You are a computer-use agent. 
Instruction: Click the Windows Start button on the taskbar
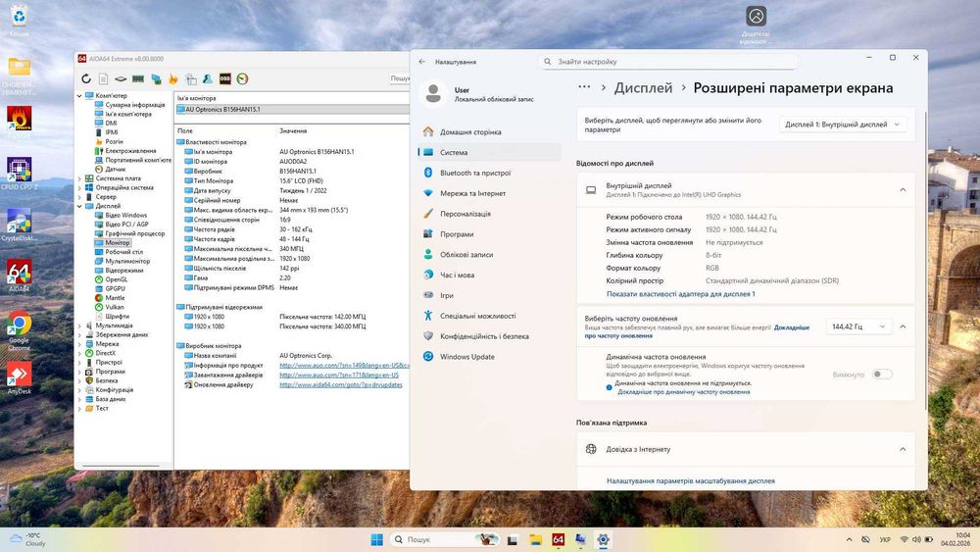[x=377, y=539]
